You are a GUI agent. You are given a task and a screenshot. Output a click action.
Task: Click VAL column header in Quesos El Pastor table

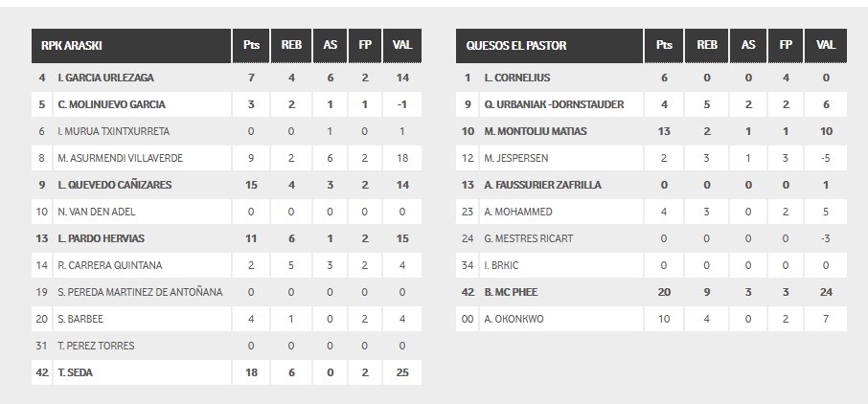(x=826, y=45)
